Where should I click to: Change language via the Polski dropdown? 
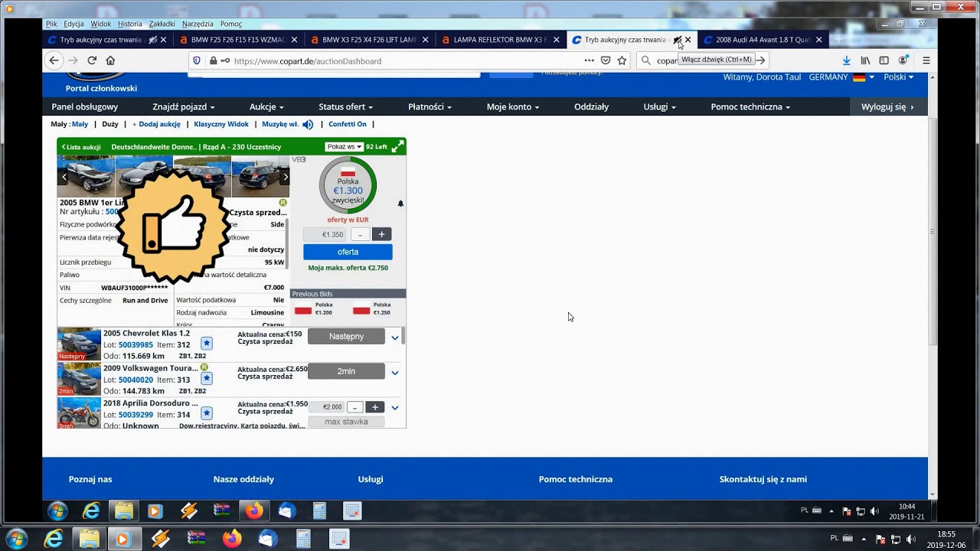[x=899, y=77]
